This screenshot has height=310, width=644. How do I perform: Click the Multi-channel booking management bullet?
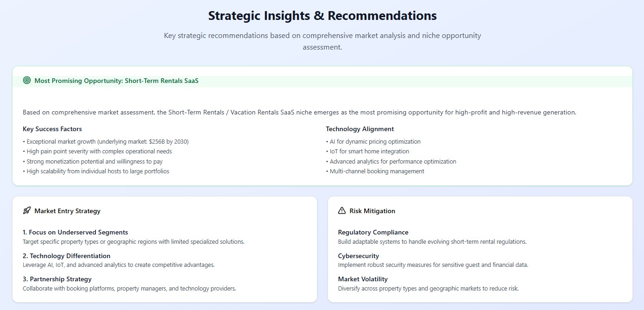[377, 171]
